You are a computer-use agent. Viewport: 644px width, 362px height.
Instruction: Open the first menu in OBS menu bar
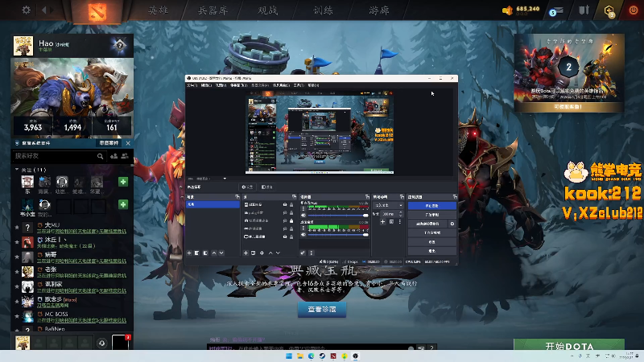click(192, 85)
